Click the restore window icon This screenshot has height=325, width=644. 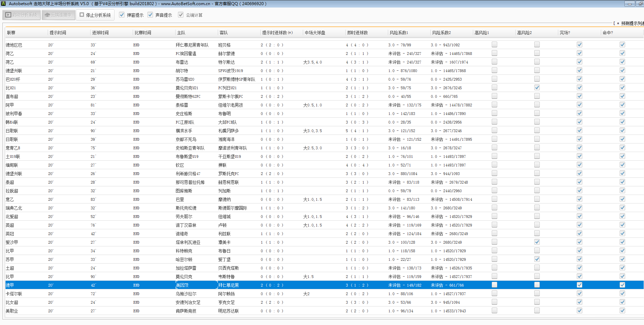640,4
